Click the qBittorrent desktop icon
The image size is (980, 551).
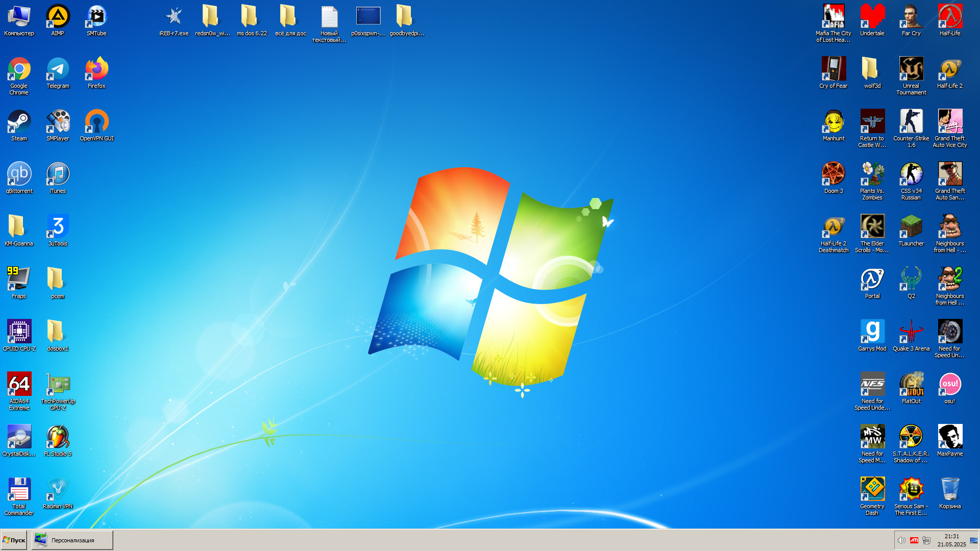click(x=19, y=175)
